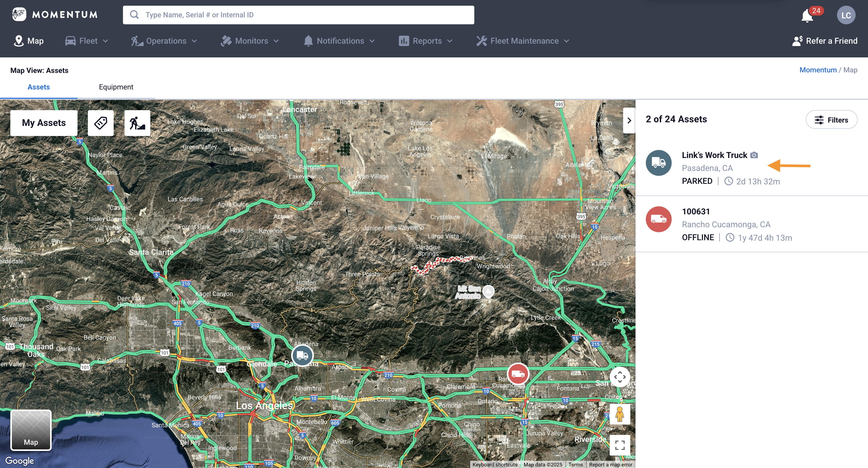Viewport: 868px width, 468px height.
Task: Toggle fullscreen map view icon
Action: pyautogui.click(x=619, y=445)
